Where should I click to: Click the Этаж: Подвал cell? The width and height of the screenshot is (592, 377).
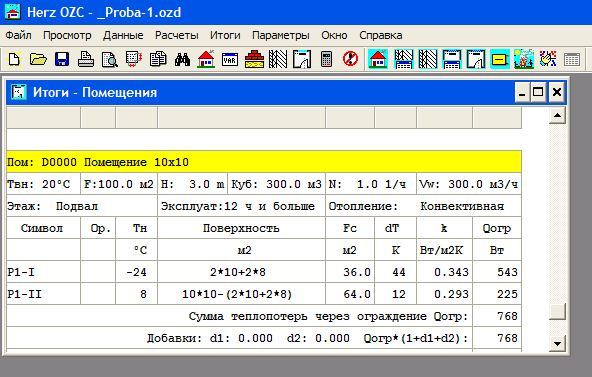(x=82, y=206)
